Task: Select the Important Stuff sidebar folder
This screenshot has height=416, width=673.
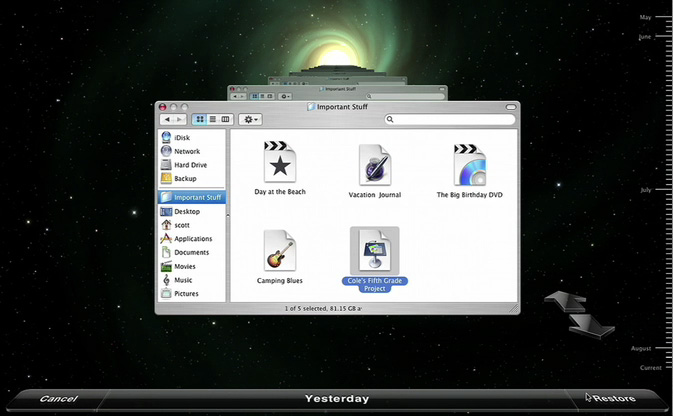Action: (x=197, y=197)
